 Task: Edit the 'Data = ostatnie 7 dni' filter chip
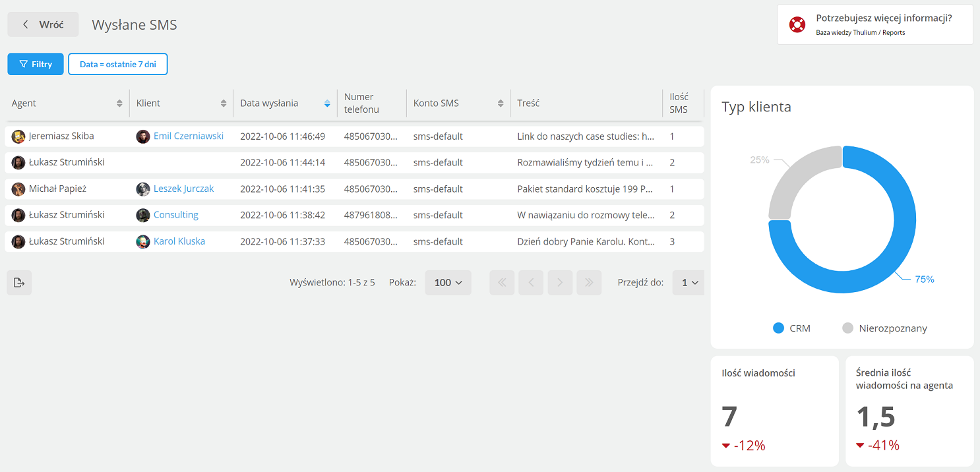(x=118, y=64)
